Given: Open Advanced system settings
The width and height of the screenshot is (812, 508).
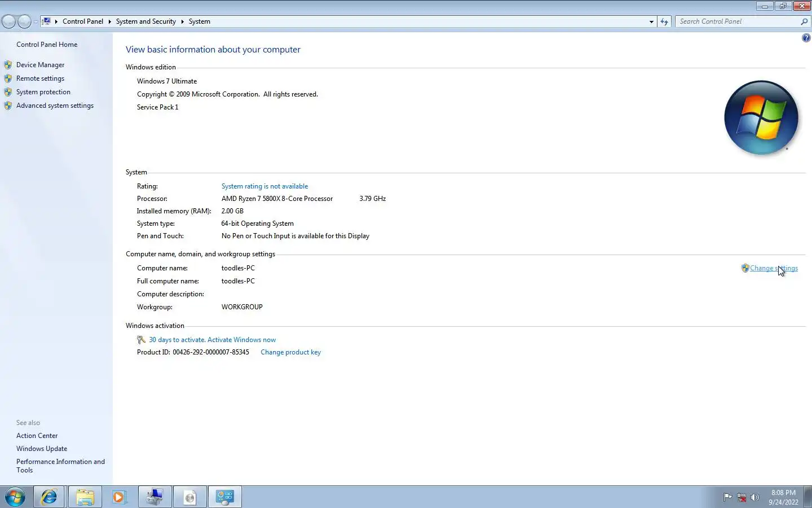Looking at the screenshot, I should pyautogui.click(x=55, y=106).
